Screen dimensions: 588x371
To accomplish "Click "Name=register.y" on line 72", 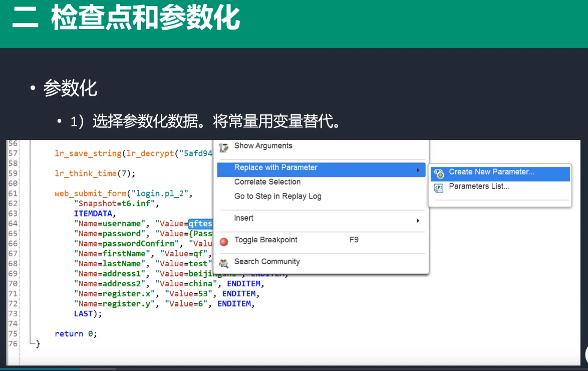I will (x=114, y=303).
